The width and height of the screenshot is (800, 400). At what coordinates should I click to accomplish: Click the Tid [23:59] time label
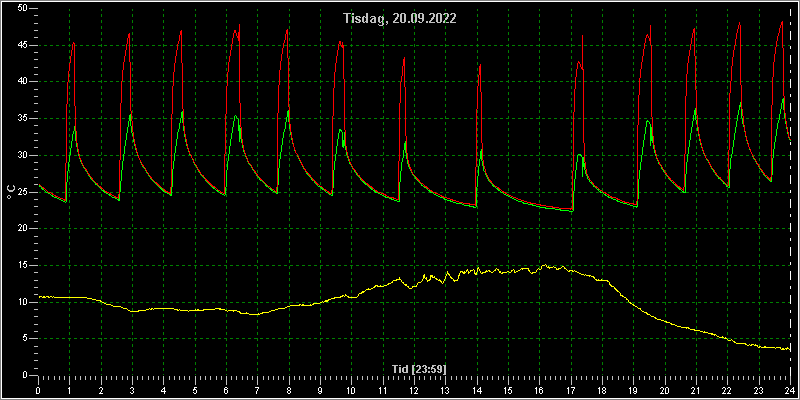point(419,368)
